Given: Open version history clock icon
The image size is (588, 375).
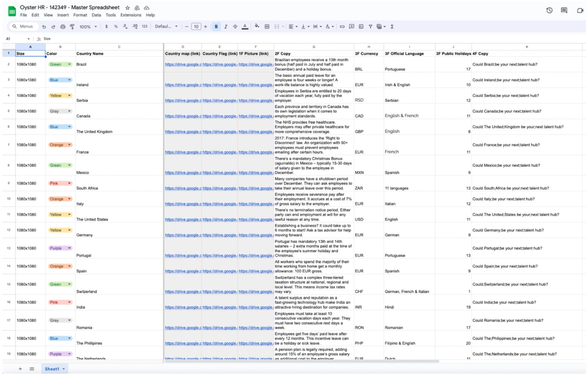Looking at the screenshot, I should pos(549,10).
